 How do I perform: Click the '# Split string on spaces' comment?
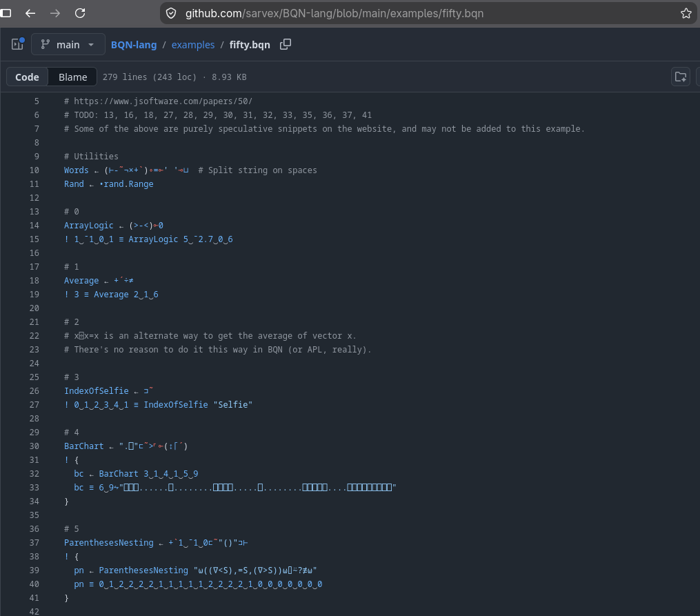point(258,170)
